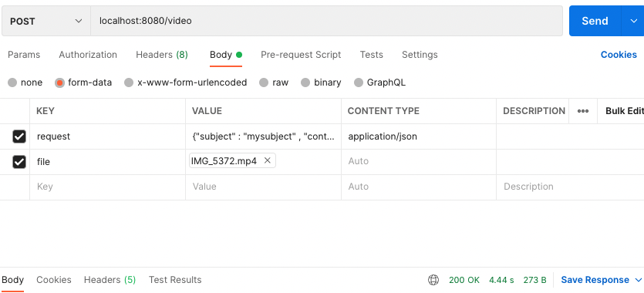Edit the request JSON value cell
The height and width of the screenshot is (293, 644).
coord(263,136)
